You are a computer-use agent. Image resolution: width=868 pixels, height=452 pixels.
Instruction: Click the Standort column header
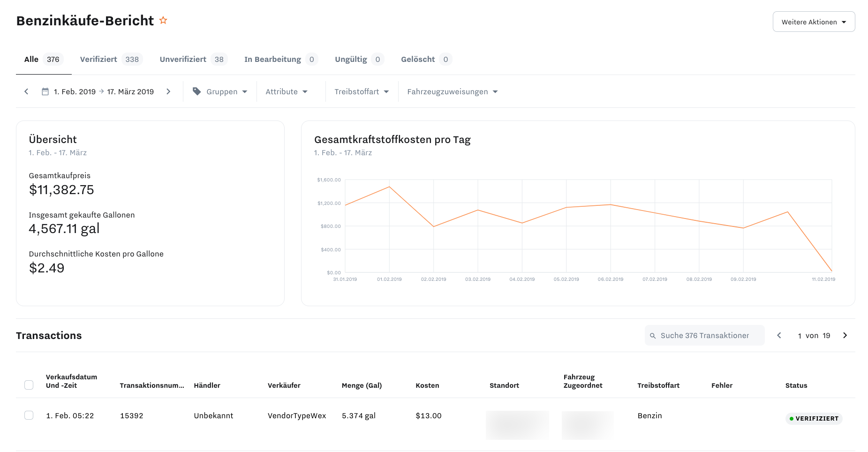pos(504,385)
